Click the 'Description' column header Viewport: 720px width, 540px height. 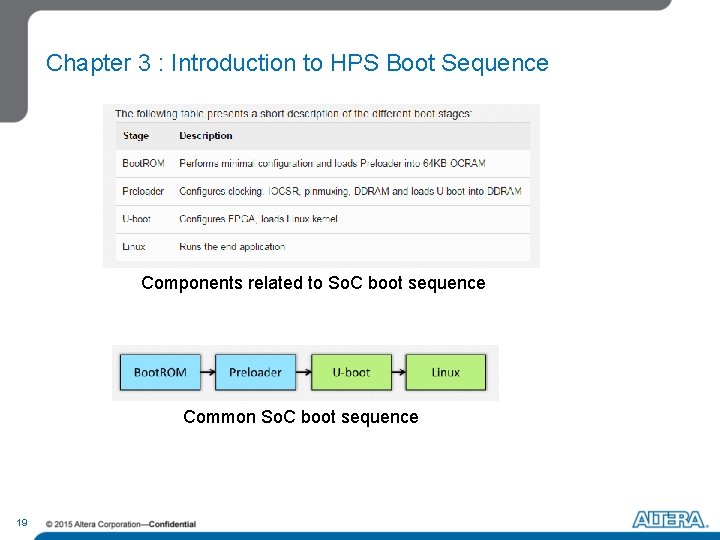[206, 136]
